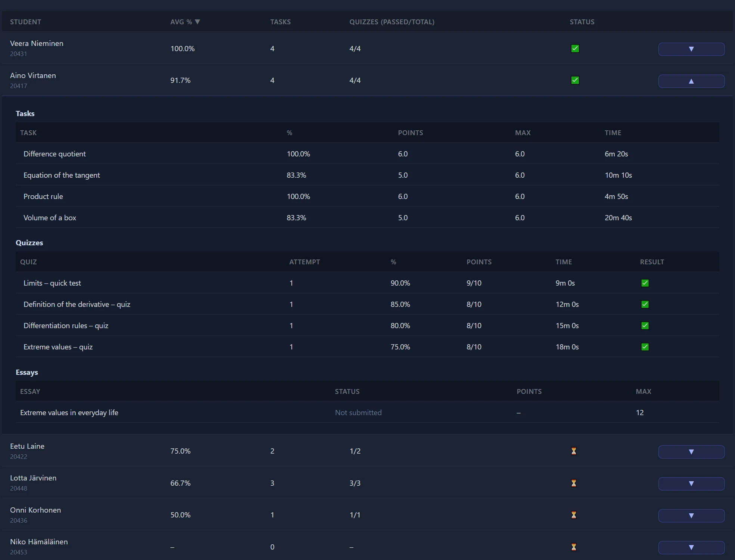Open the Limits – quick test quiz
Screen dimensions: 735x560
(367, 283)
